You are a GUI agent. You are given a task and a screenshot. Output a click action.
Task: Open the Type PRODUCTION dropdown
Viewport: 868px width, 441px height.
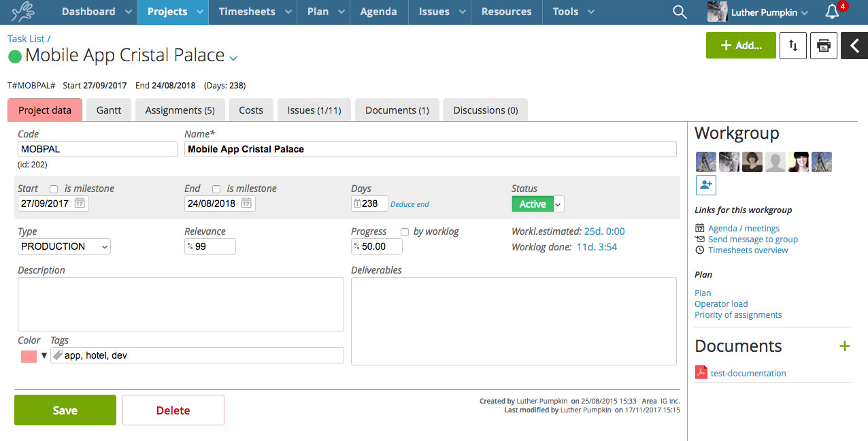[x=65, y=246]
